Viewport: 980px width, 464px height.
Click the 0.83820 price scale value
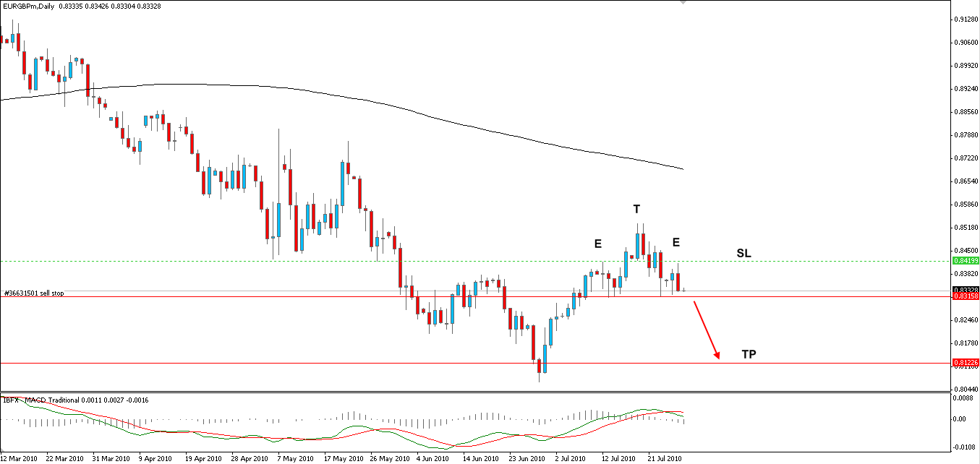[x=966, y=274]
